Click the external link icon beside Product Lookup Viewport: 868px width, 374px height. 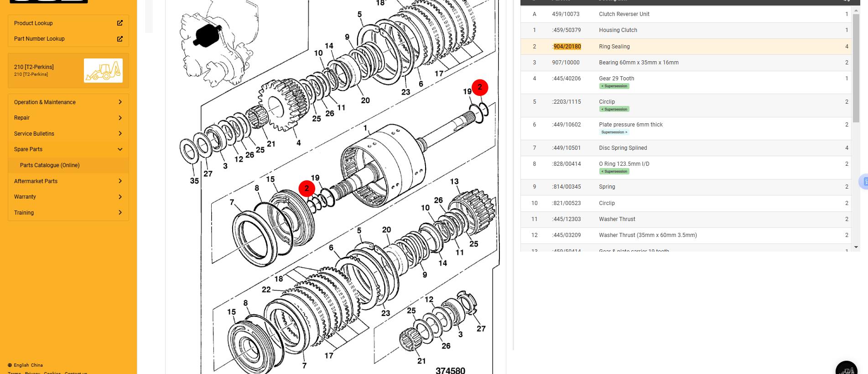point(120,23)
